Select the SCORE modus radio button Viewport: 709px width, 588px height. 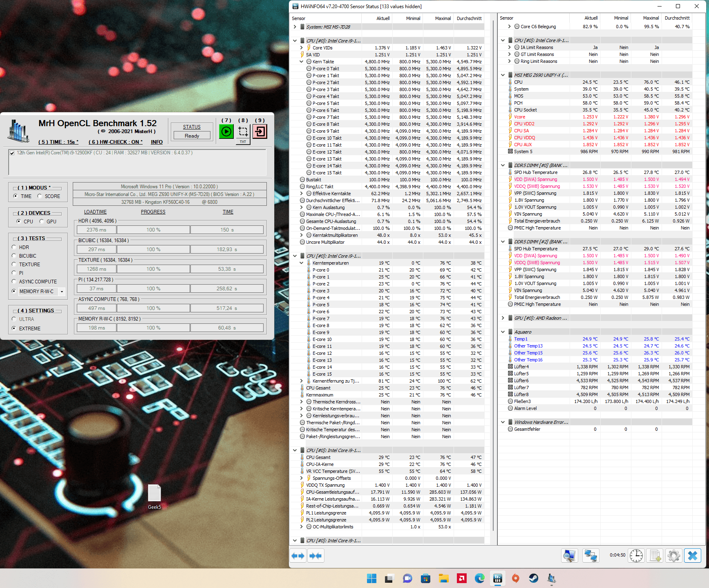pos(40,196)
